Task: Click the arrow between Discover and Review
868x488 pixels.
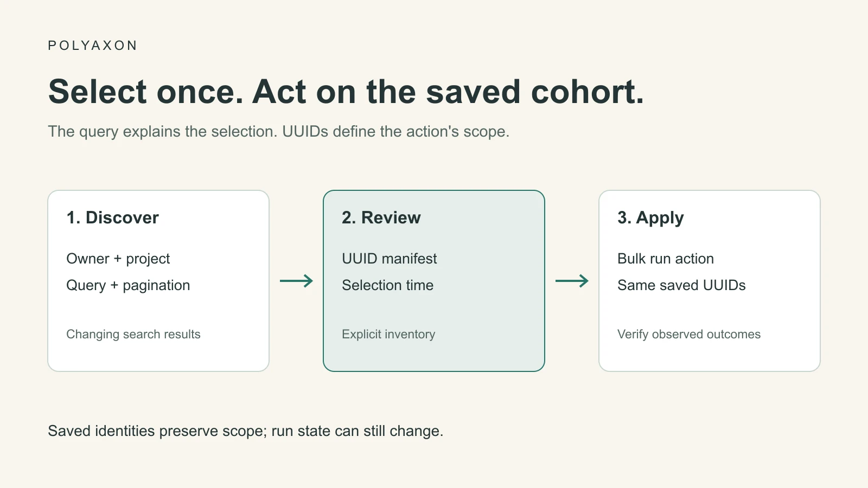Action: pyautogui.click(x=296, y=281)
